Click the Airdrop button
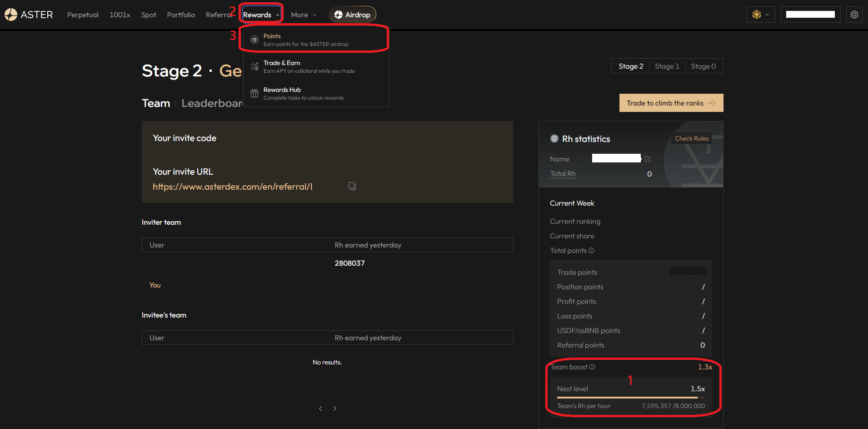This screenshot has width=868, height=429. click(352, 15)
